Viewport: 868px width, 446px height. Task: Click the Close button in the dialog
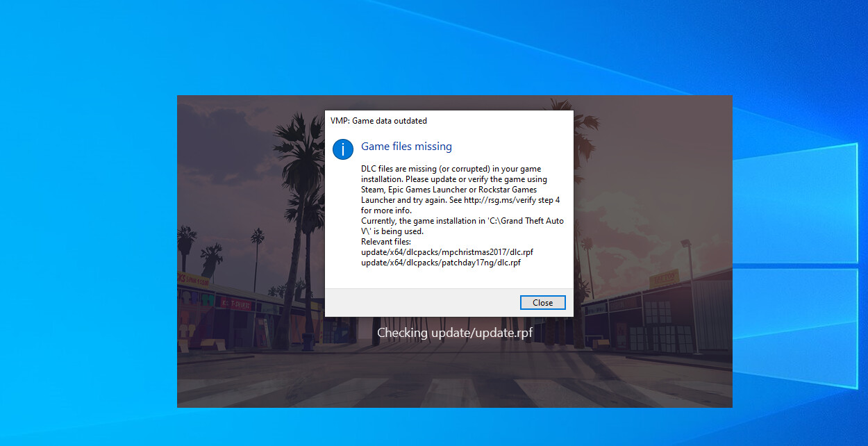pyautogui.click(x=542, y=303)
